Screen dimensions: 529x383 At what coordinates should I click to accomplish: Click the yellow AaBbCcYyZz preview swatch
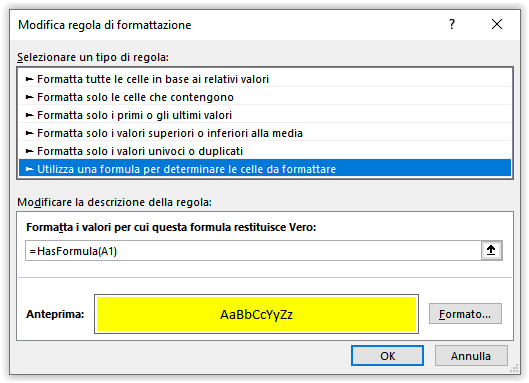coord(256,314)
